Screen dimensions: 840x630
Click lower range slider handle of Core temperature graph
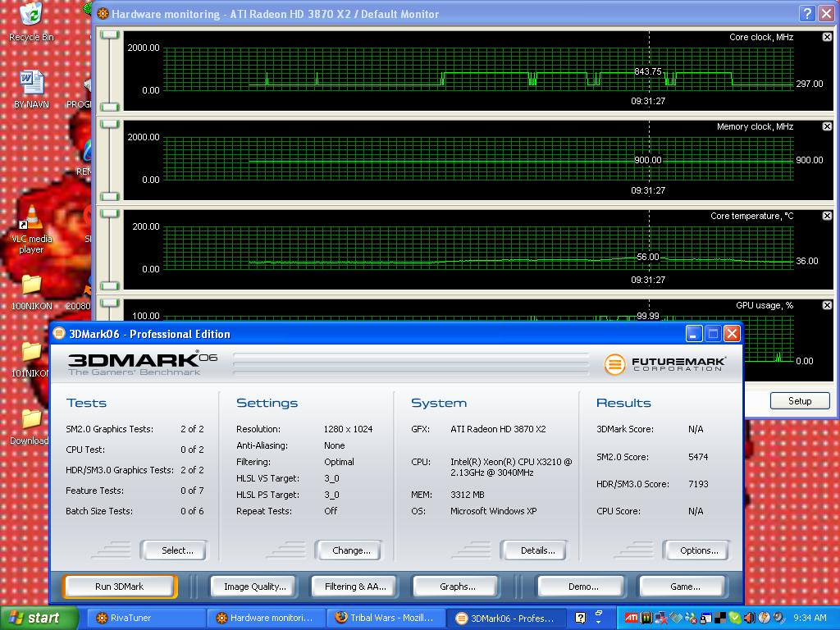[x=110, y=285]
